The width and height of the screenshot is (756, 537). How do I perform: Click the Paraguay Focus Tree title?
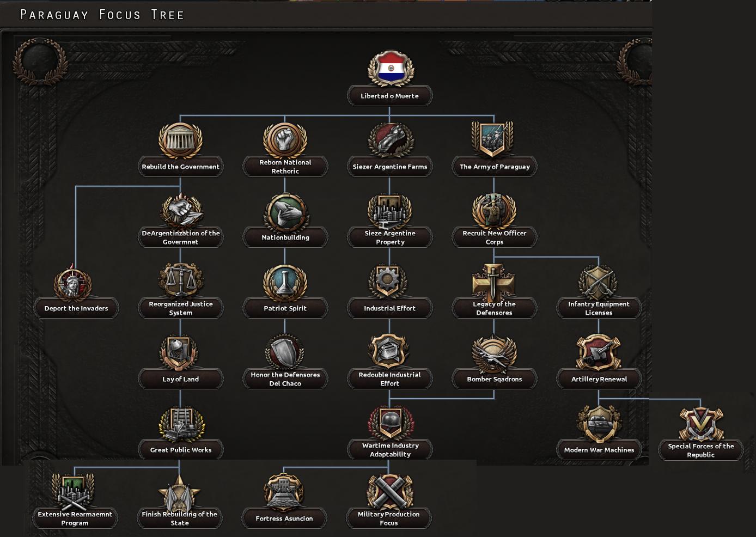[x=102, y=15]
